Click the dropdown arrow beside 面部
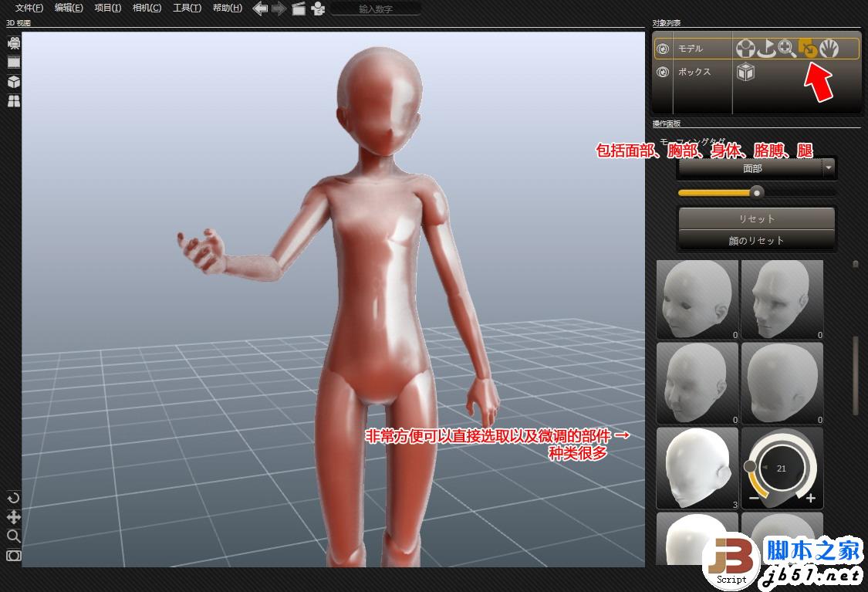Viewport: 868px width, 592px height. pyautogui.click(x=829, y=168)
